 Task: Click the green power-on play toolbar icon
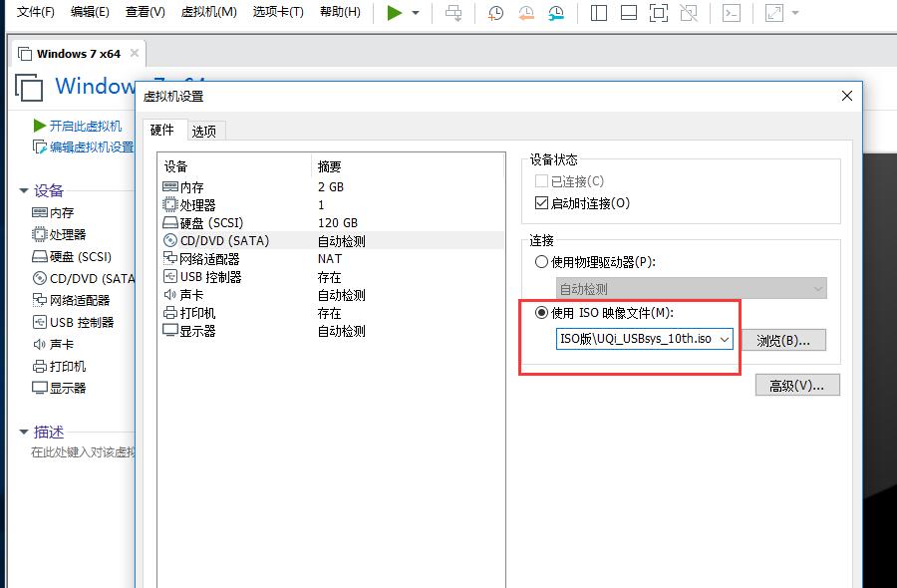point(394,13)
